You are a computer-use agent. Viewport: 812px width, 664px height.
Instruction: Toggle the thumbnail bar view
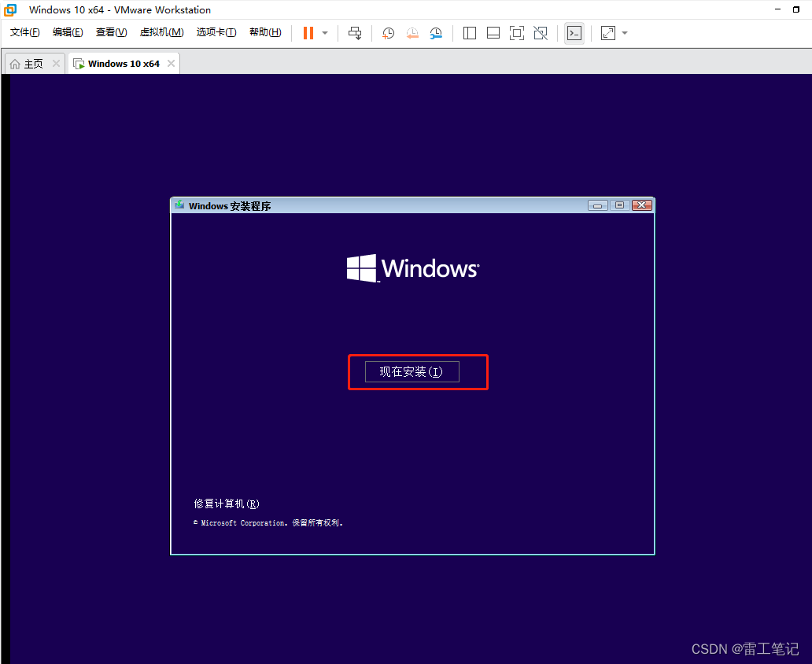[x=493, y=33]
